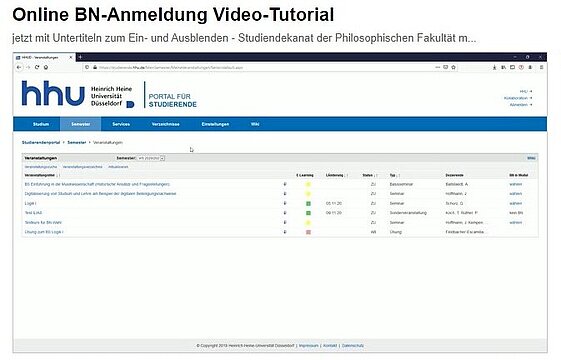Open course BS Einführung in die Musikwissenschaft

tap(97, 184)
